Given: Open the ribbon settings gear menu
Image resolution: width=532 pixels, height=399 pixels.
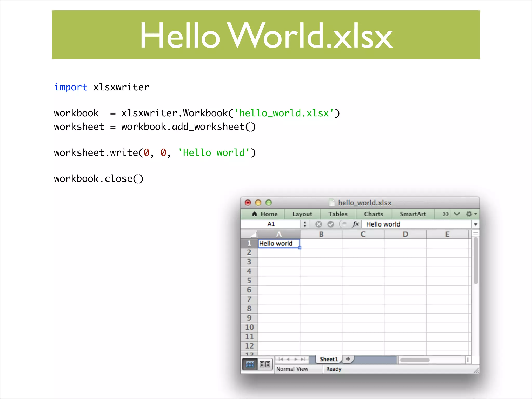Looking at the screenshot, I should (471, 214).
